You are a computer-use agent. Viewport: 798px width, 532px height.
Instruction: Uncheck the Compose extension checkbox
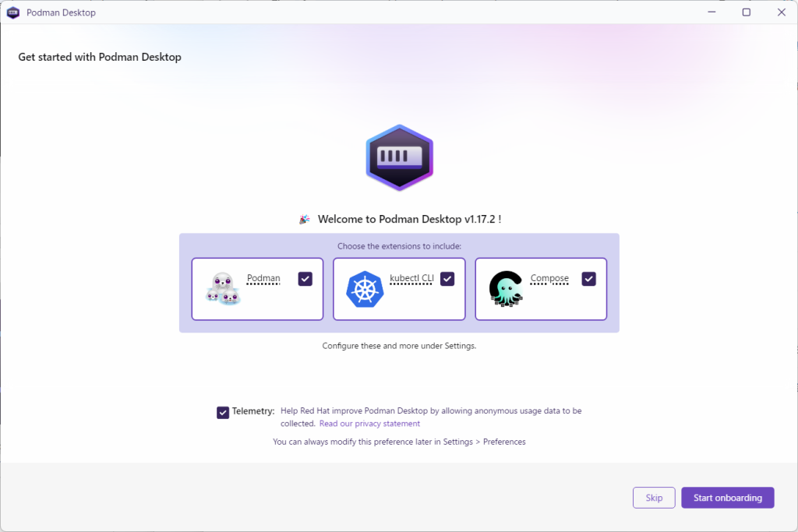(589, 279)
